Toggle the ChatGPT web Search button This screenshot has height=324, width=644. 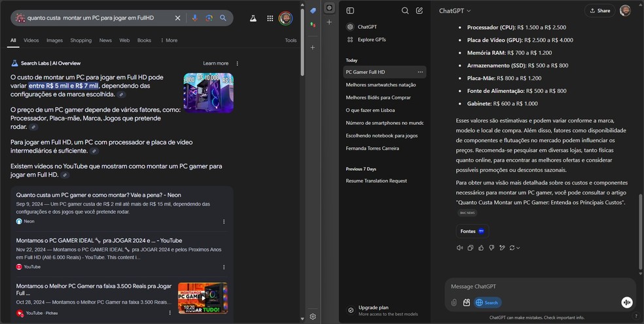pyautogui.click(x=488, y=302)
